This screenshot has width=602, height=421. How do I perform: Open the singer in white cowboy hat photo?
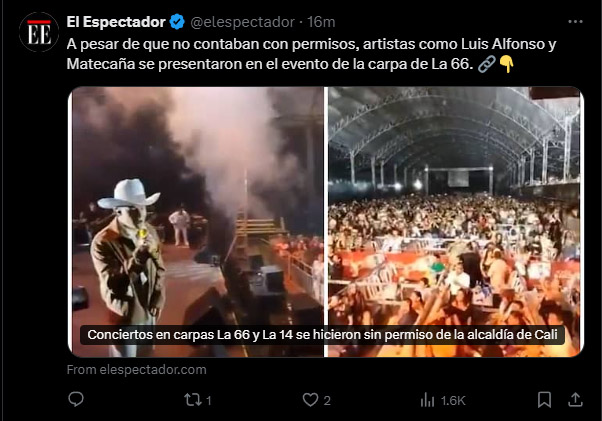[x=198, y=222]
